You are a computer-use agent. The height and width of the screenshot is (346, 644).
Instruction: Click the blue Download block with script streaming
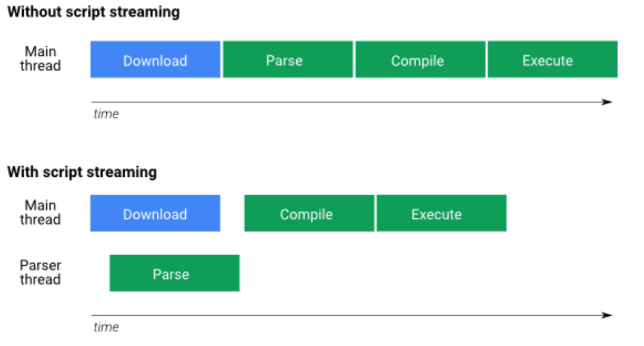(x=155, y=214)
